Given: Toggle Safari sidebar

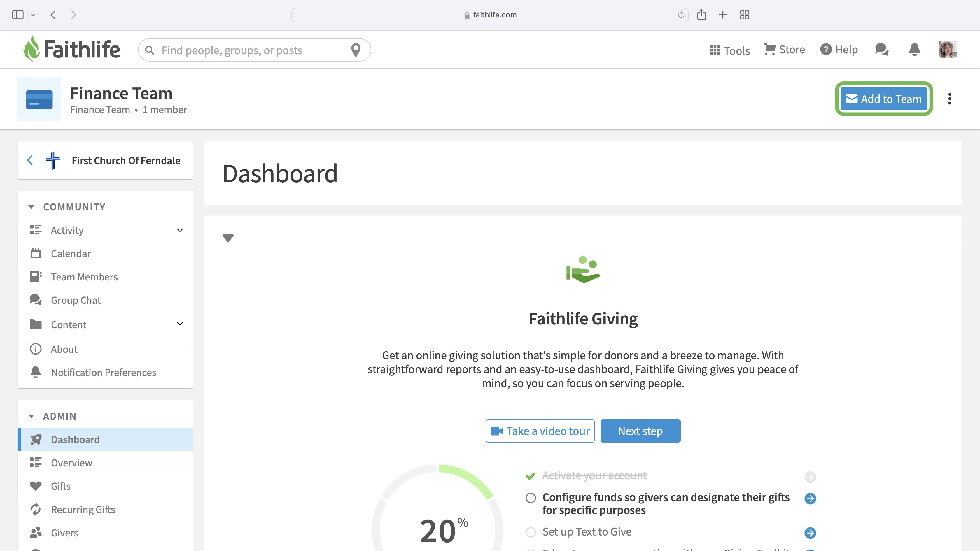Looking at the screenshot, I should [17, 15].
